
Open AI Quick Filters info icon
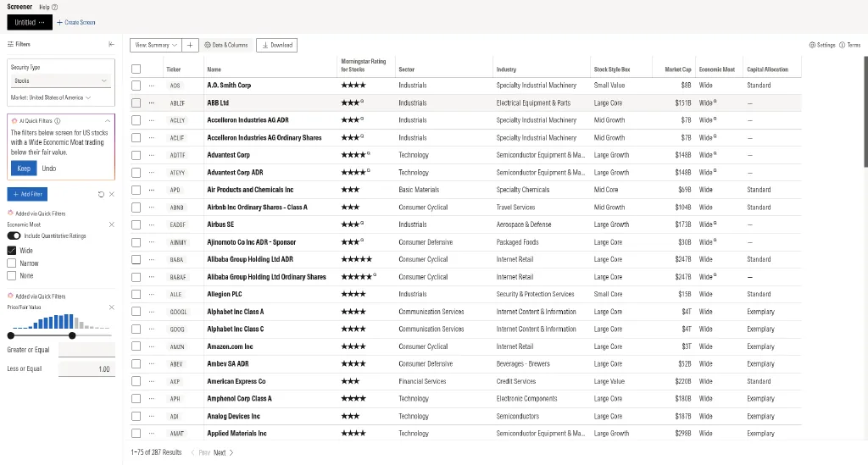58,120
